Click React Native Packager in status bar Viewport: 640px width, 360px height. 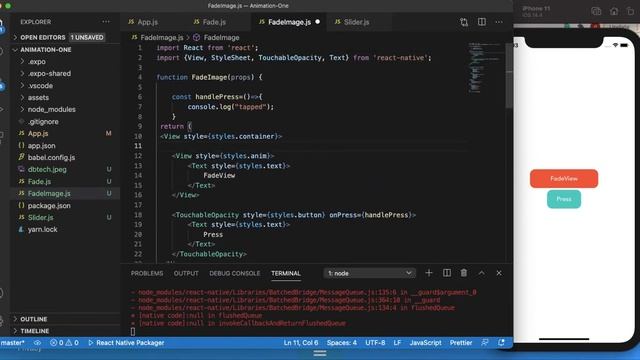pyautogui.click(x=126, y=343)
